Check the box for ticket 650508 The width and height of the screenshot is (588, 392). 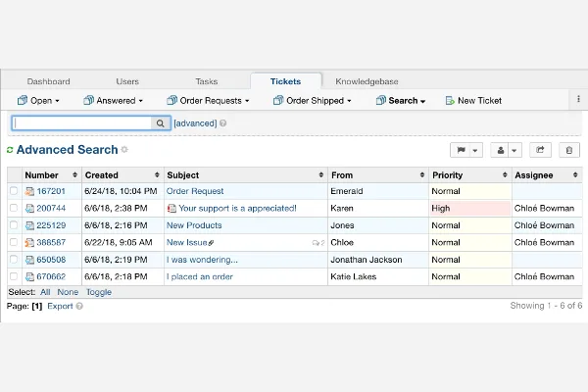click(14, 259)
